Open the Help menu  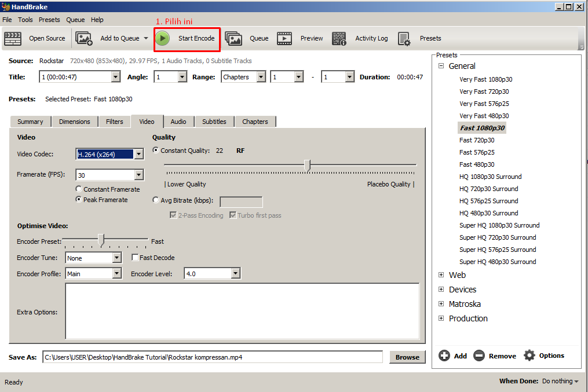point(97,20)
